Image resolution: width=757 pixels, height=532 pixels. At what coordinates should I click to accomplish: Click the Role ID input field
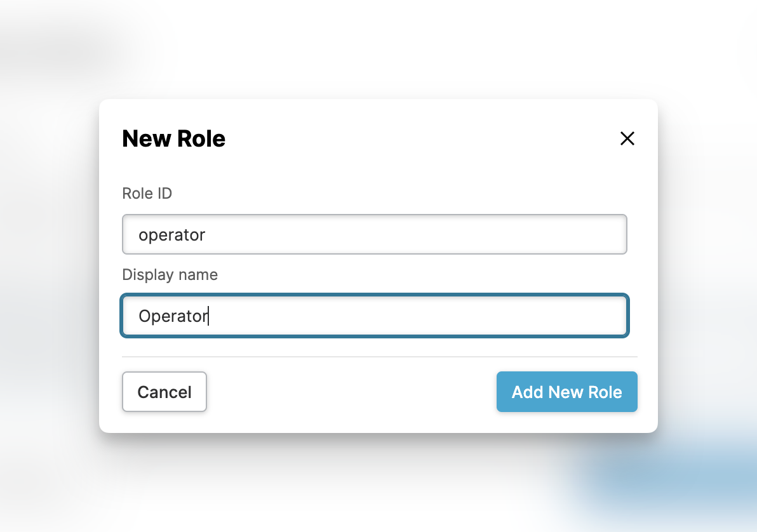pyautogui.click(x=375, y=234)
